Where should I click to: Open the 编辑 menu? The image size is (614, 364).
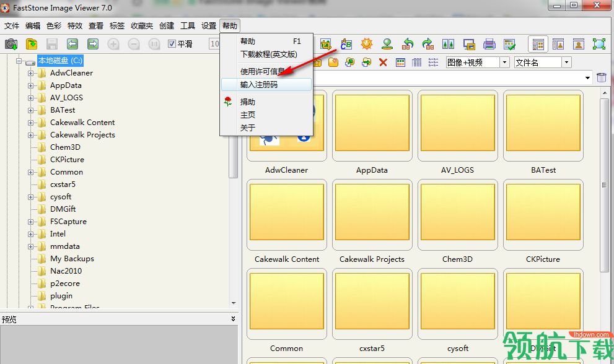coord(33,26)
